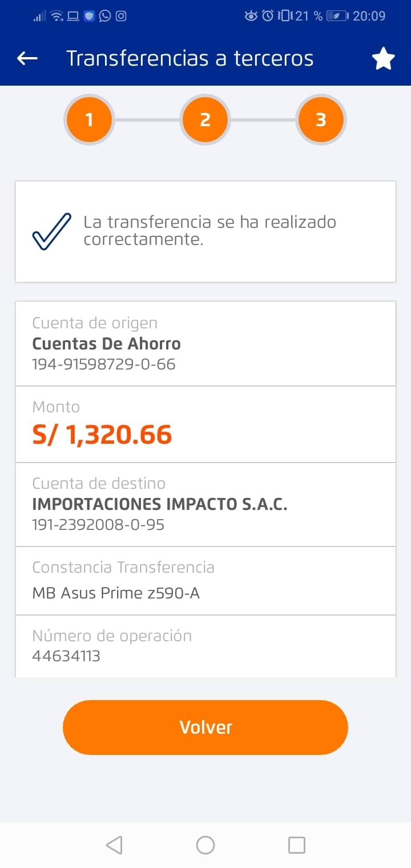This screenshot has width=411, height=868.
Task: Tap Wi-Fi signal icon in status bar
Action: [57, 16]
